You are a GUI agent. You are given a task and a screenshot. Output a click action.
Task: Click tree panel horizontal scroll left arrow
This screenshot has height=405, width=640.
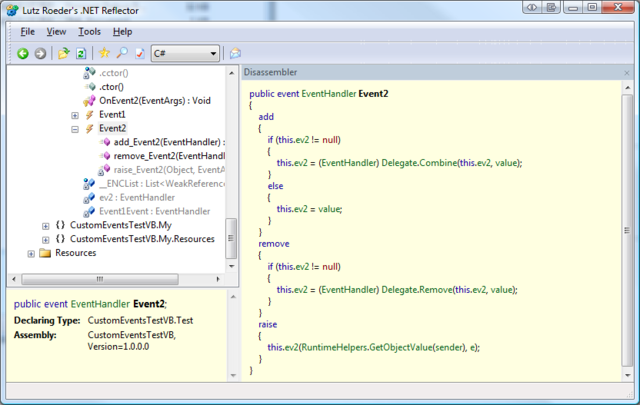click(x=14, y=279)
